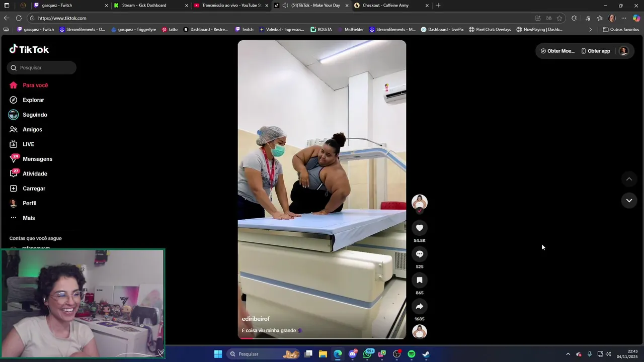Go to the previous video arrow

629,179
